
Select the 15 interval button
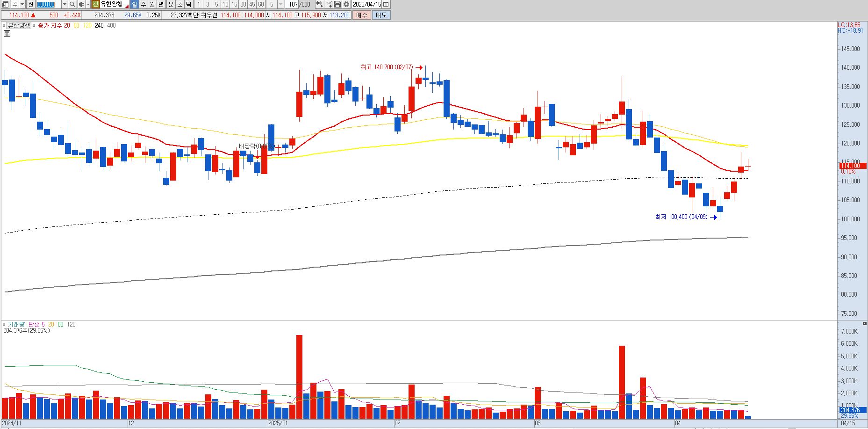click(234, 4)
